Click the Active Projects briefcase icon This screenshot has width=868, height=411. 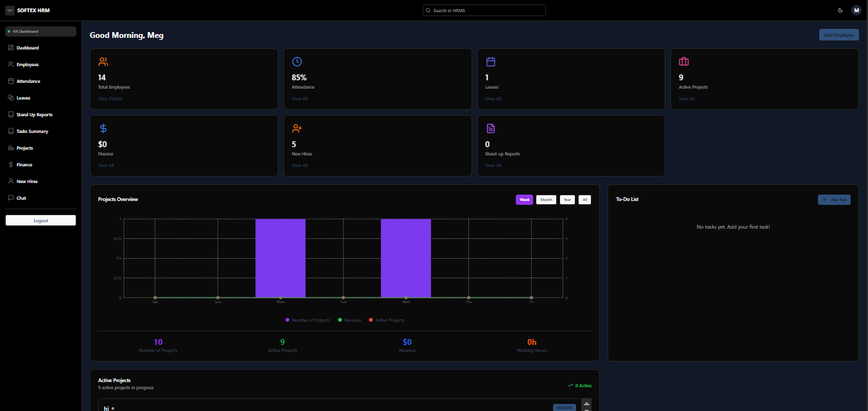tap(684, 62)
